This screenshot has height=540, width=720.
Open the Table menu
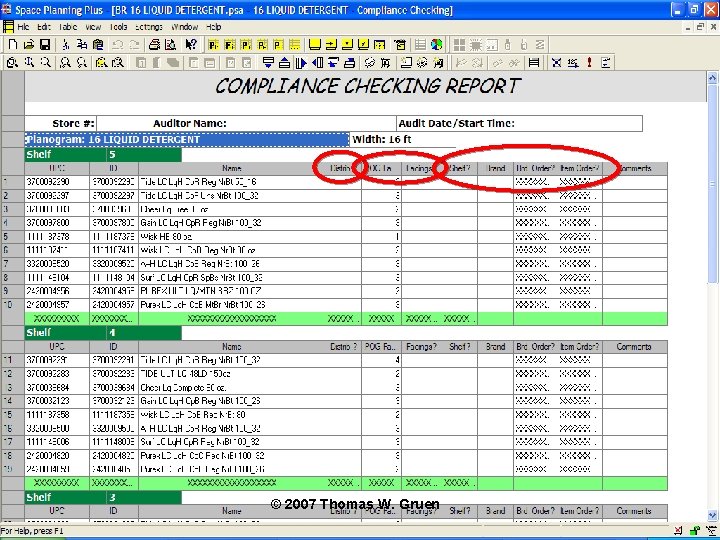coord(68,27)
